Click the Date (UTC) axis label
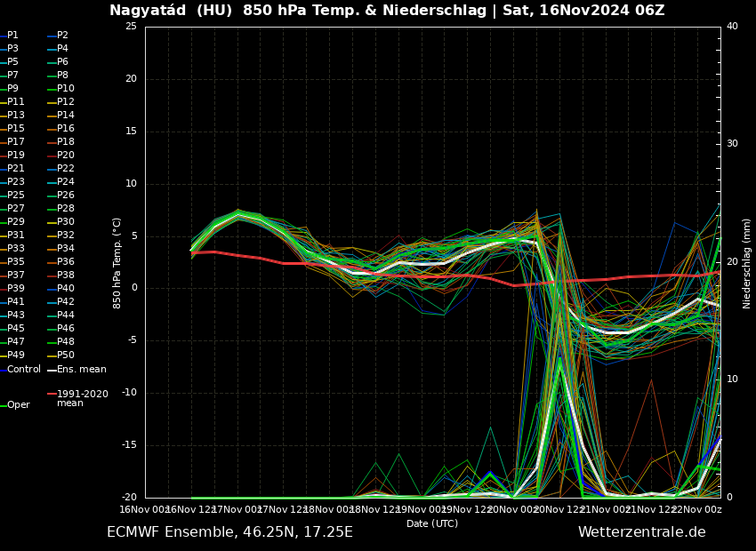The height and width of the screenshot is (551, 756). pyautogui.click(x=432, y=523)
